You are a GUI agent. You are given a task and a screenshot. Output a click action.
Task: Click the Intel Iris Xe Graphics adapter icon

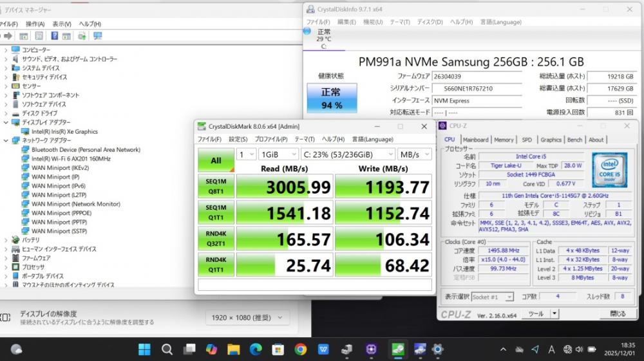click(x=26, y=131)
